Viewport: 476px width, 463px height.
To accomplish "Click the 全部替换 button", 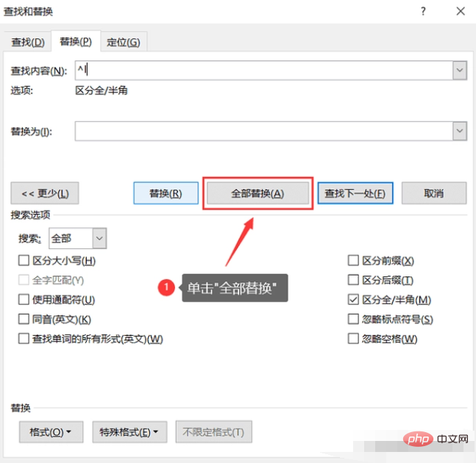I will pos(257,193).
